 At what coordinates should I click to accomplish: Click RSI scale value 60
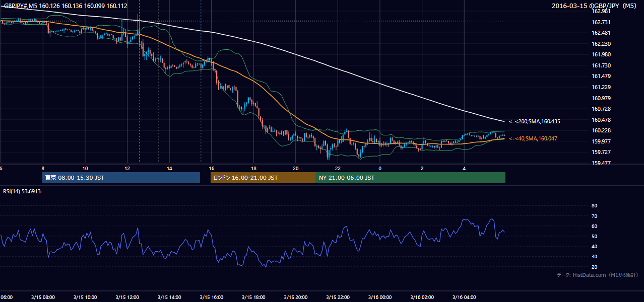point(594,226)
